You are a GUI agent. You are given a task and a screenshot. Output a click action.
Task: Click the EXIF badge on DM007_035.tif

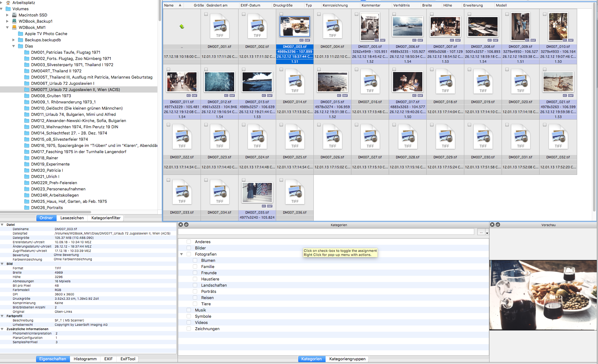(x=270, y=206)
